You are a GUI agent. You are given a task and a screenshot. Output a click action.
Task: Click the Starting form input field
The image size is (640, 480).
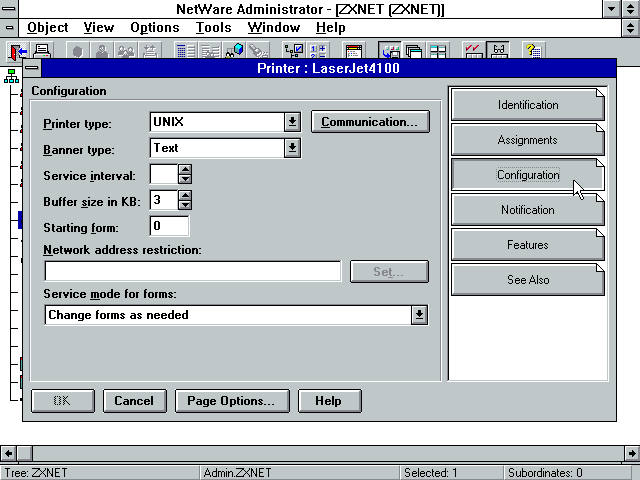coord(169,226)
